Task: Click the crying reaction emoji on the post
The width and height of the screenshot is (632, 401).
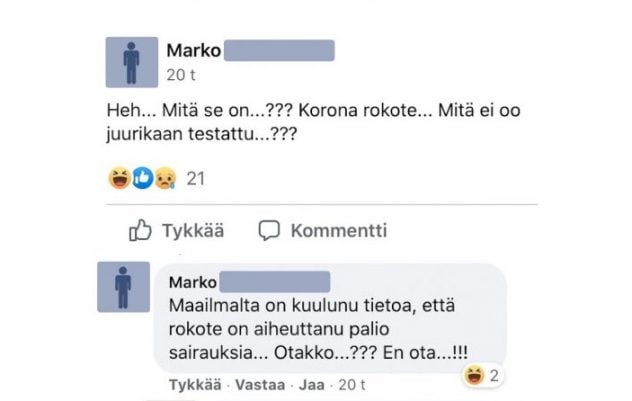Action: 165,178
